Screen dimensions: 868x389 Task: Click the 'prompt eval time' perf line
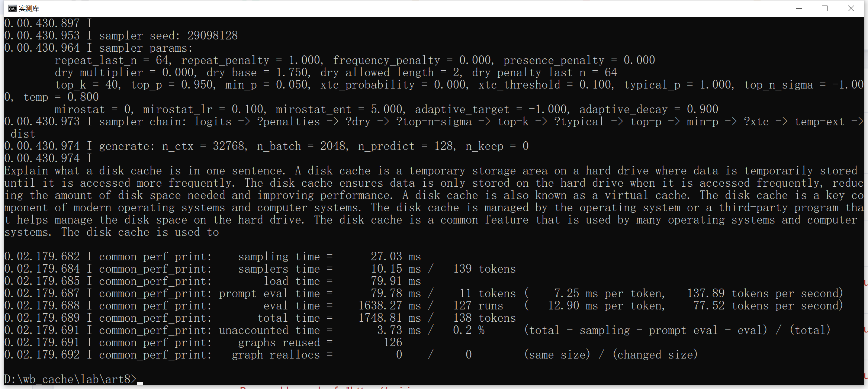(423, 293)
